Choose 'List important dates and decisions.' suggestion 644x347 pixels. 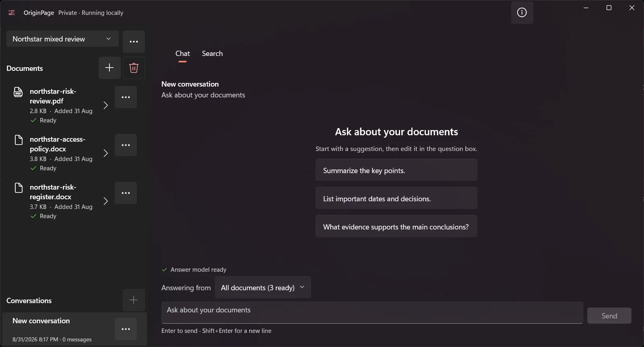pos(396,198)
